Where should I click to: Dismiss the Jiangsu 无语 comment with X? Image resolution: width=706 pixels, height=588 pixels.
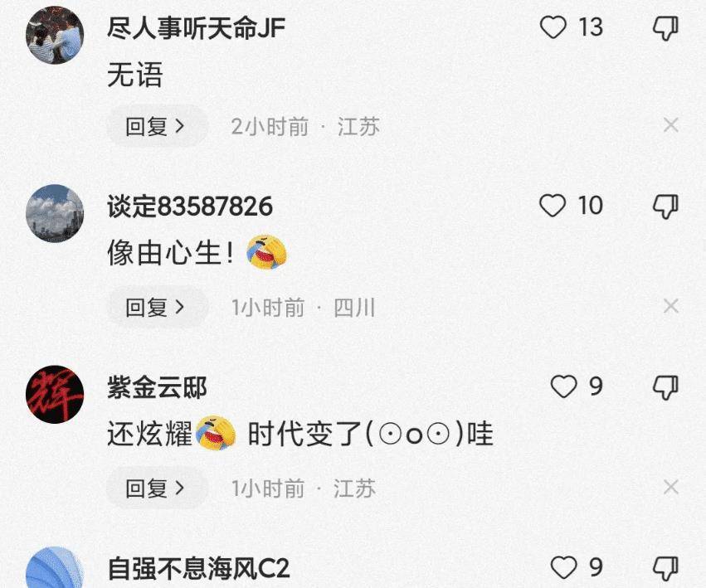click(671, 124)
